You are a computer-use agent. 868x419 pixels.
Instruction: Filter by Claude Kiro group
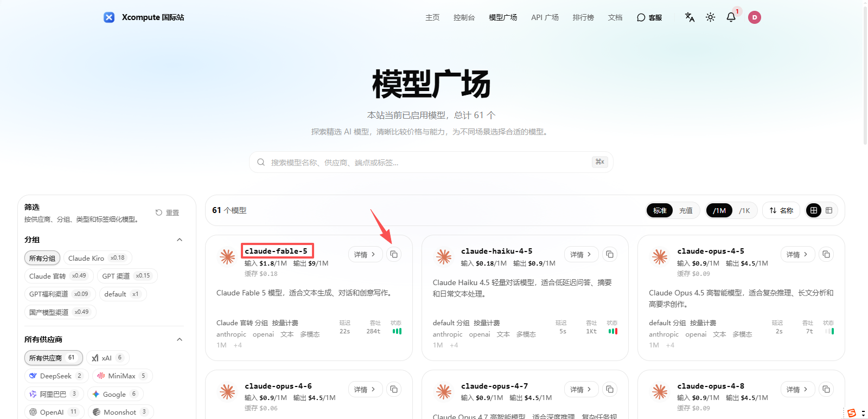(x=98, y=258)
